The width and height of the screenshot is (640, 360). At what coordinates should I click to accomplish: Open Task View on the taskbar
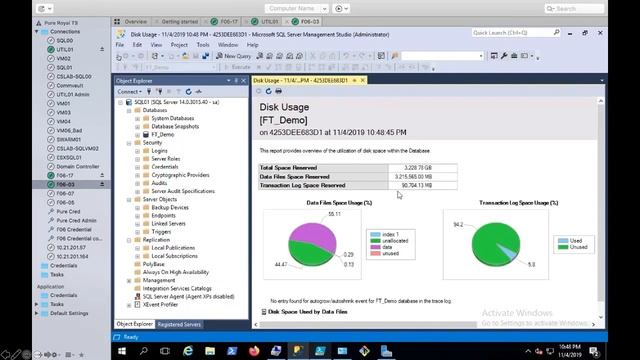[x=165, y=351]
